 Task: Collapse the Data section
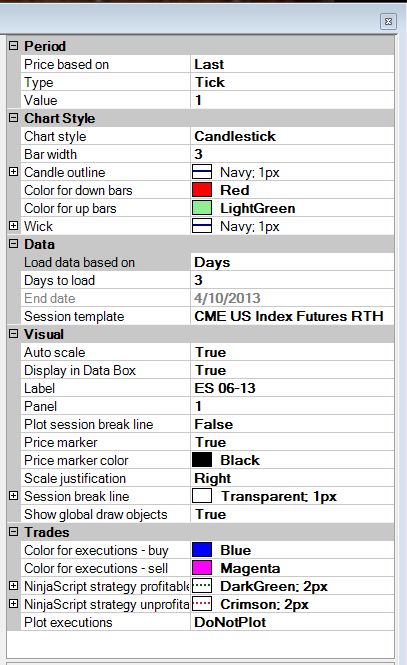pyautogui.click(x=14, y=243)
